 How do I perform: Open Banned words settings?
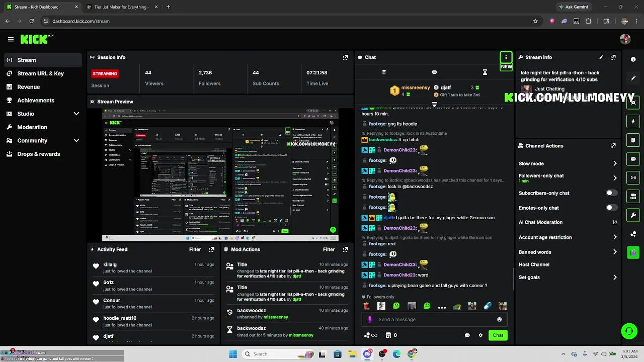point(568,252)
